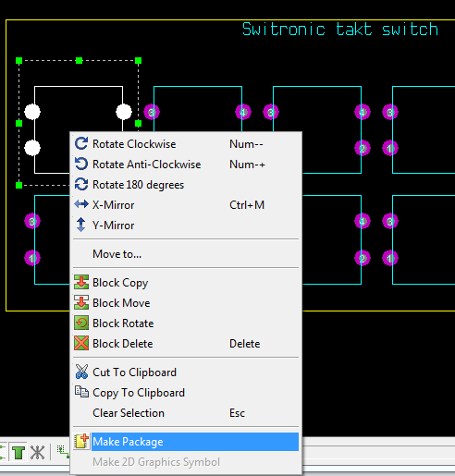The height and width of the screenshot is (476, 455).
Task: Click the Rotate Anti-Clockwise icon
Action: pos(81,164)
